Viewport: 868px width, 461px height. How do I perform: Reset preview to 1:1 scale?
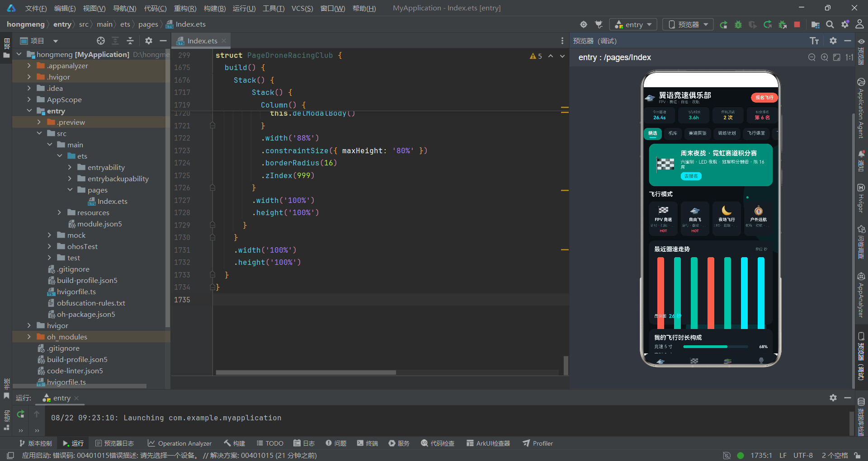click(849, 57)
